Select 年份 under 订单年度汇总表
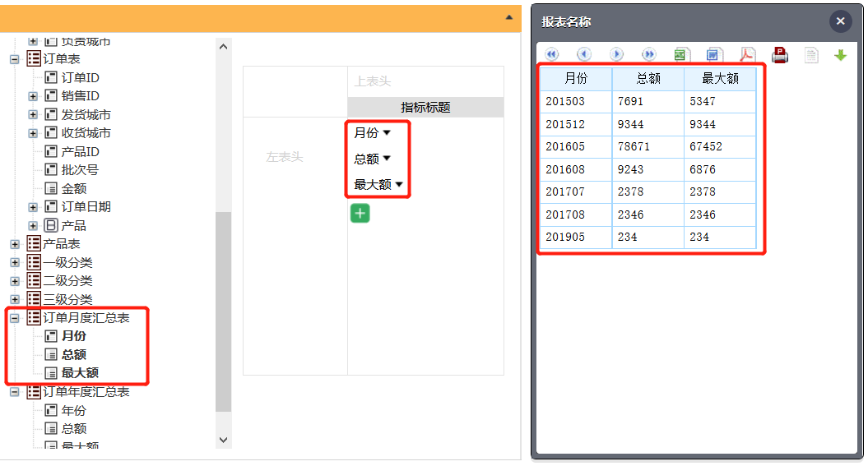The width and height of the screenshot is (868, 466). (x=74, y=410)
